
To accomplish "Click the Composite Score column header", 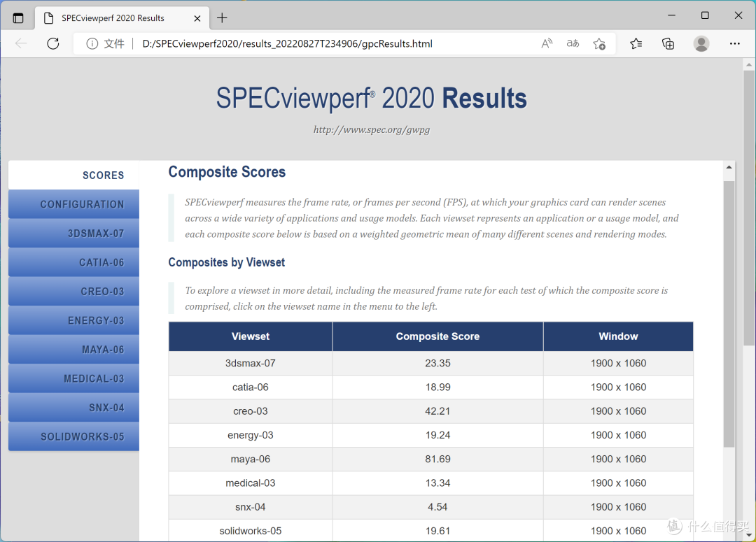I will click(437, 336).
